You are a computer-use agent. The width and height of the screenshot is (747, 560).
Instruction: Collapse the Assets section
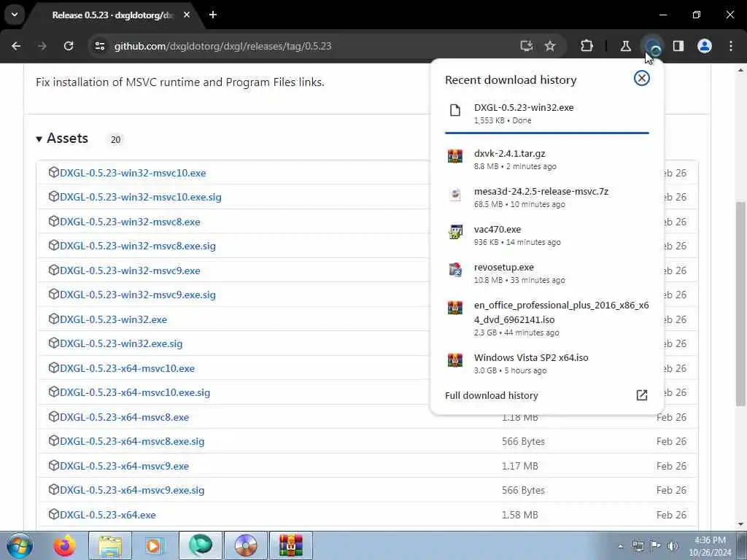click(x=62, y=139)
